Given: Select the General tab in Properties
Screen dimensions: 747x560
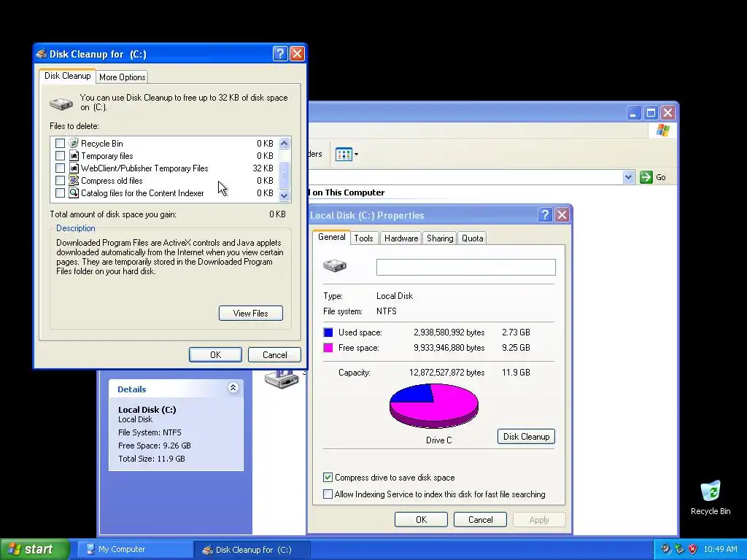Looking at the screenshot, I should (332, 237).
